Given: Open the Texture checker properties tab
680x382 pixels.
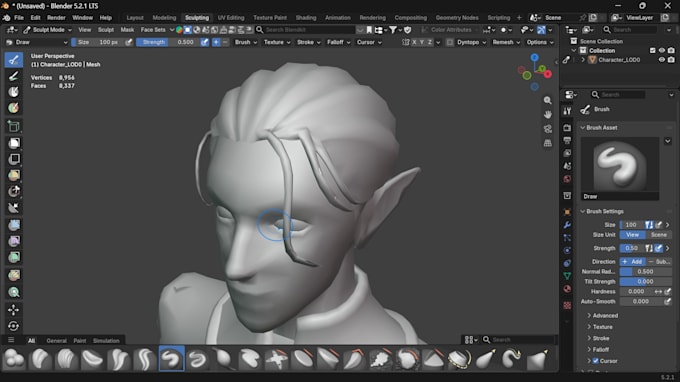Looking at the screenshot, I should tap(567, 305).
